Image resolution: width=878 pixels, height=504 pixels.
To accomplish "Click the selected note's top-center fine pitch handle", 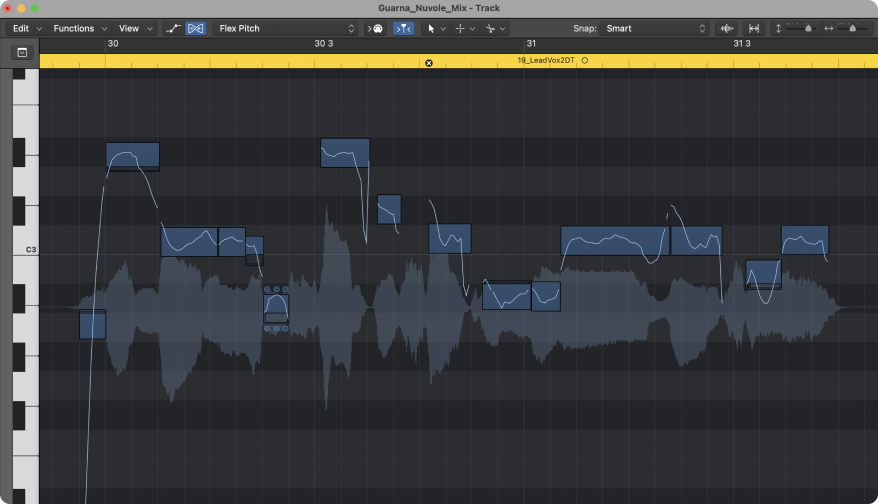I will tap(276, 290).
